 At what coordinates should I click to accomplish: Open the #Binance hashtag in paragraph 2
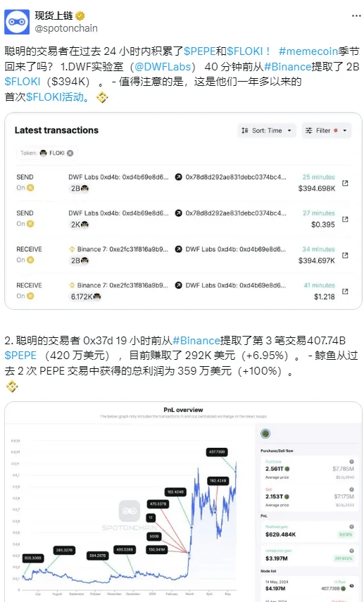tap(196, 340)
